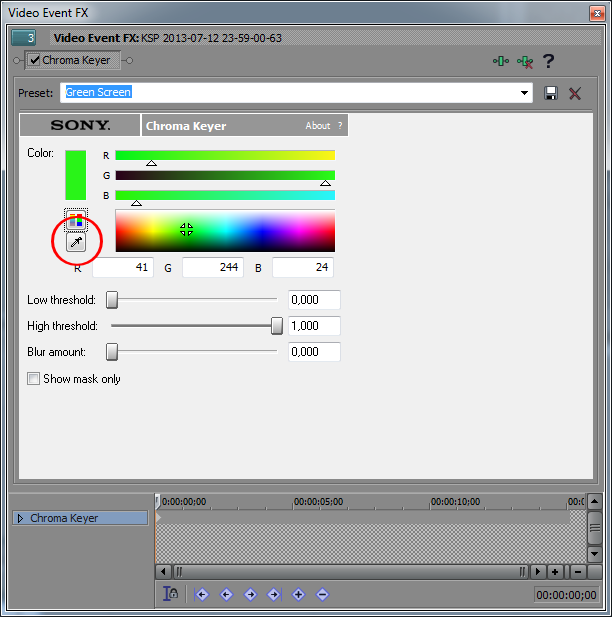Click the large green color swatch
The width and height of the screenshot is (612, 617).
pos(76,175)
